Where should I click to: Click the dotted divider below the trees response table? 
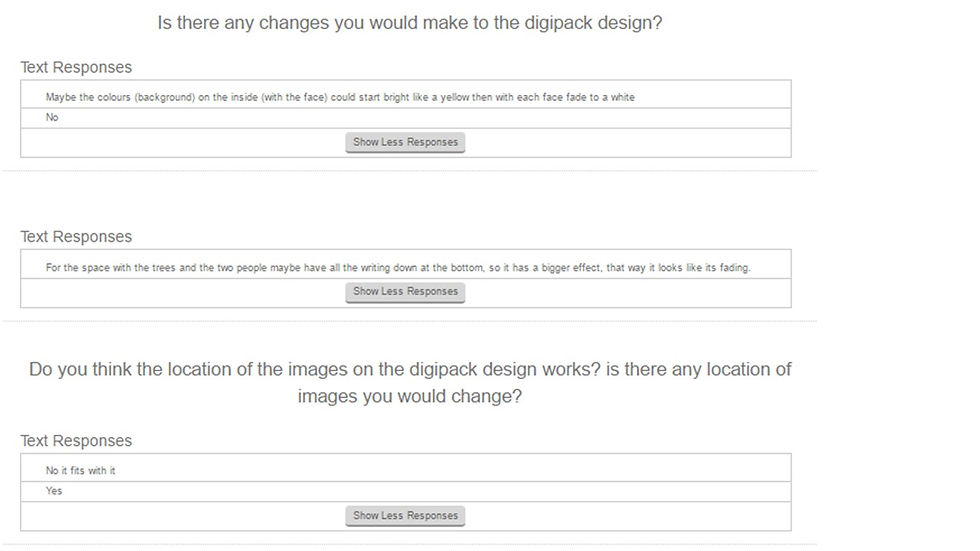pyautogui.click(x=409, y=321)
